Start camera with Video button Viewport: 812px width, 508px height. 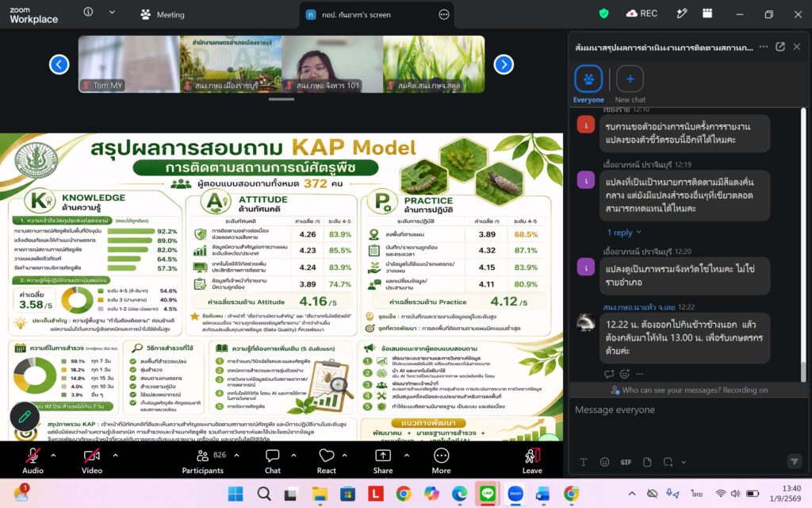[92, 461]
